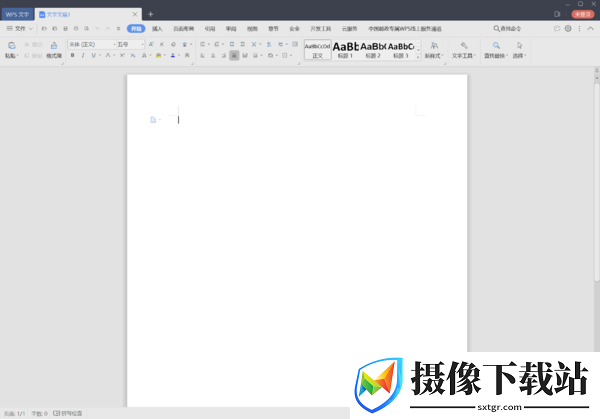Apply the 标题 3 heading style

coord(401,50)
